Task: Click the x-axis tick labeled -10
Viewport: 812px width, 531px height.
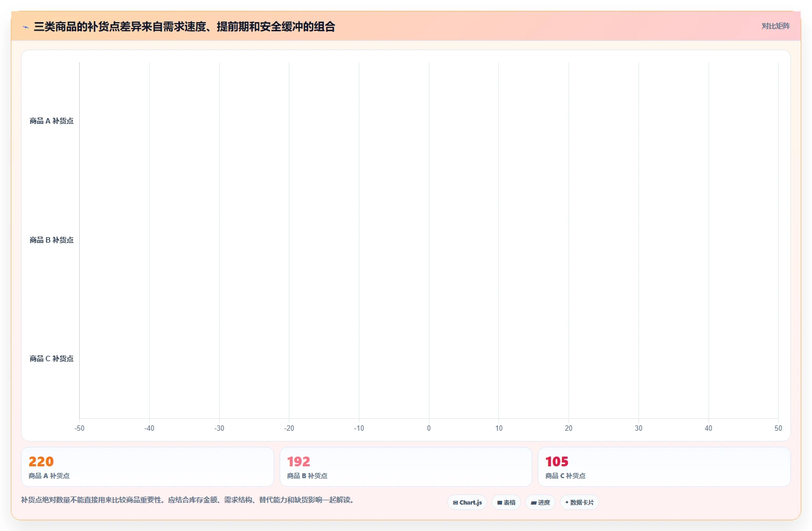Action: point(359,428)
